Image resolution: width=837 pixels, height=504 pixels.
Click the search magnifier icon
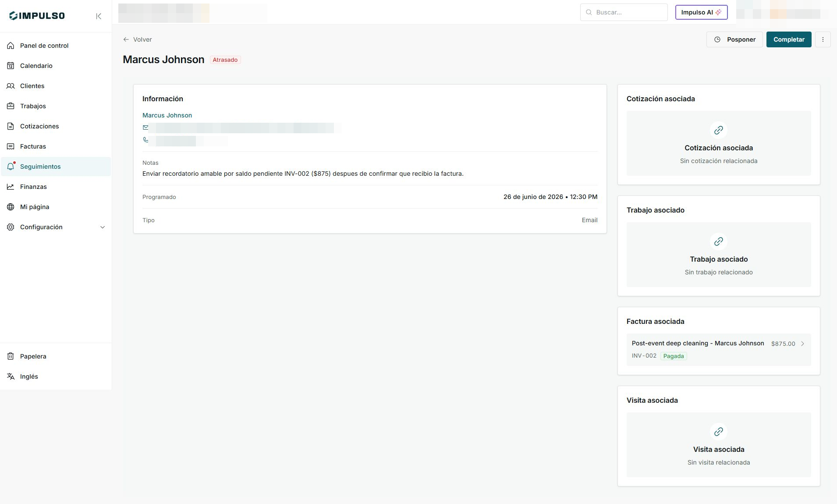tap(589, 12)
